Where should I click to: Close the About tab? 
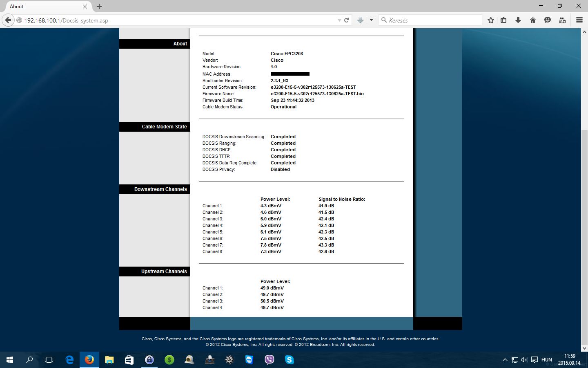coord(85,7)
